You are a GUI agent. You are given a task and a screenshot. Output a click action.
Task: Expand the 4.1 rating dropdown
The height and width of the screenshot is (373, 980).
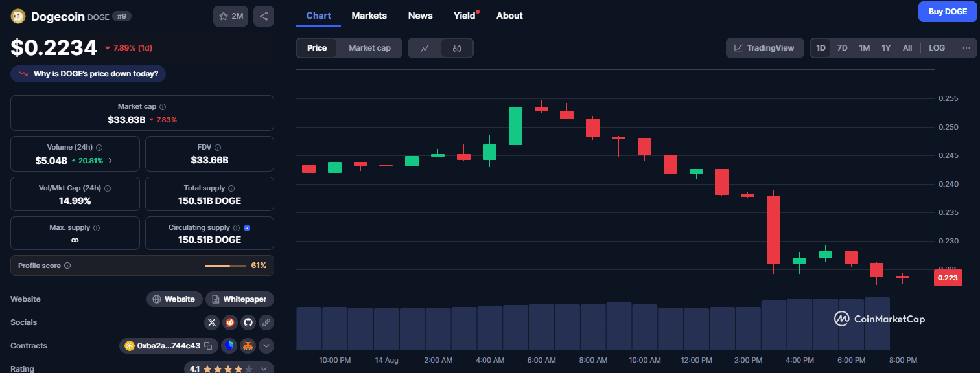click(264, 369)
